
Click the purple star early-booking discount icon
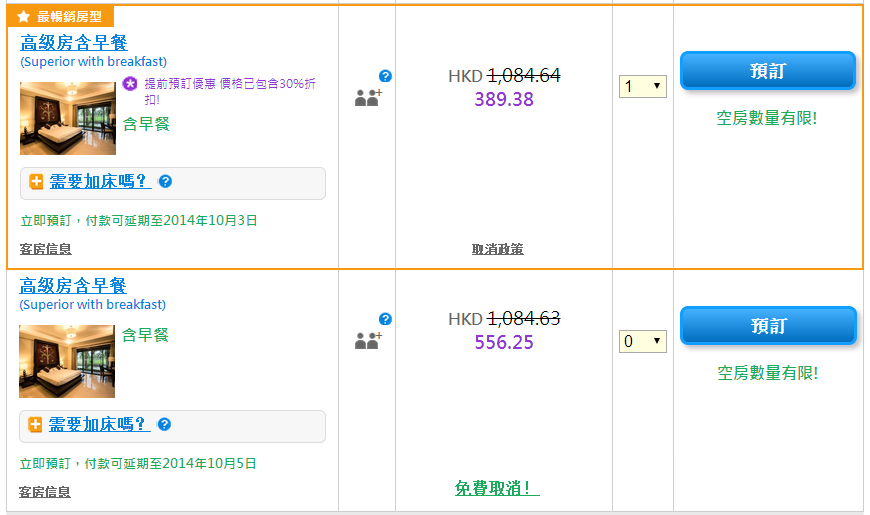coord(130,84)
